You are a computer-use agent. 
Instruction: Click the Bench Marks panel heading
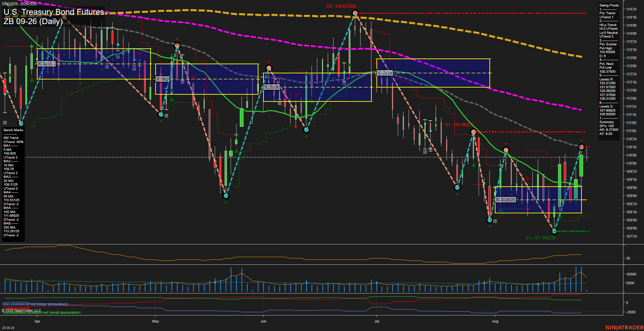pos(14,130)
